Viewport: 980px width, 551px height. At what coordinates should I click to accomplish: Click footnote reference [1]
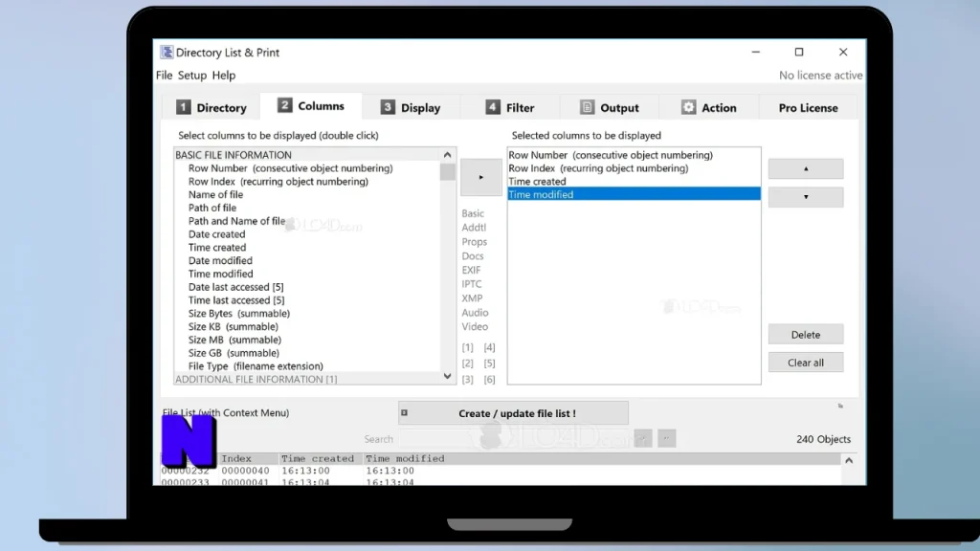point(467,347)
